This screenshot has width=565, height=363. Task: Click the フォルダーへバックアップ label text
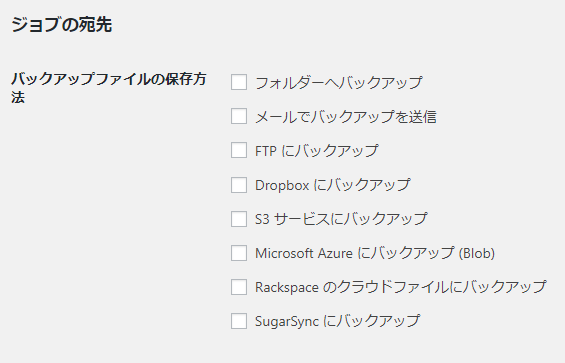point(339,83)
